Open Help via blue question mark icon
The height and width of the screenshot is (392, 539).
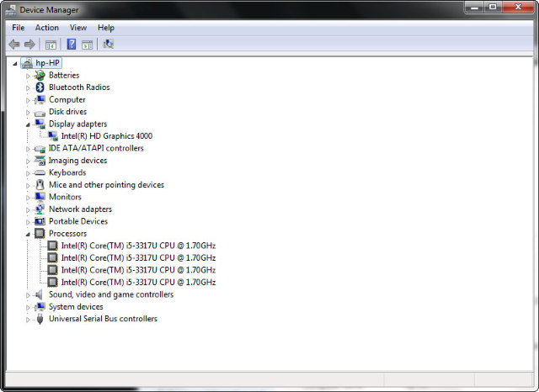72,44
